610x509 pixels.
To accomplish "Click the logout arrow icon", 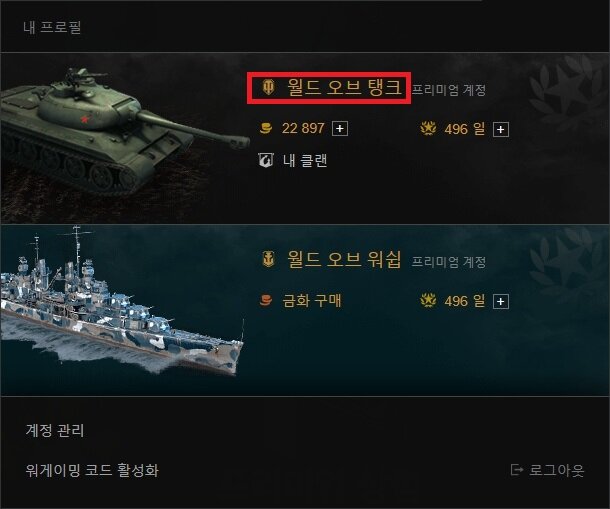I will tap(517, 470).
